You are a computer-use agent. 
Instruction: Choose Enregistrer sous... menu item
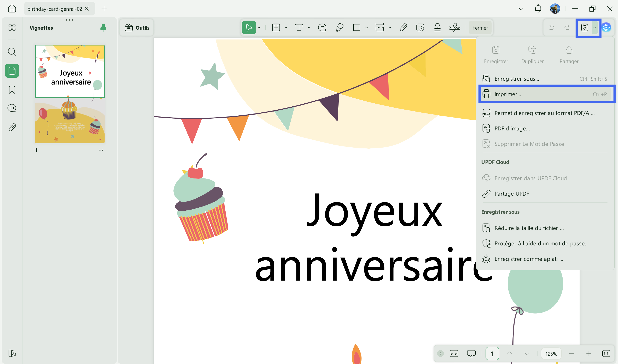point(545,79)
